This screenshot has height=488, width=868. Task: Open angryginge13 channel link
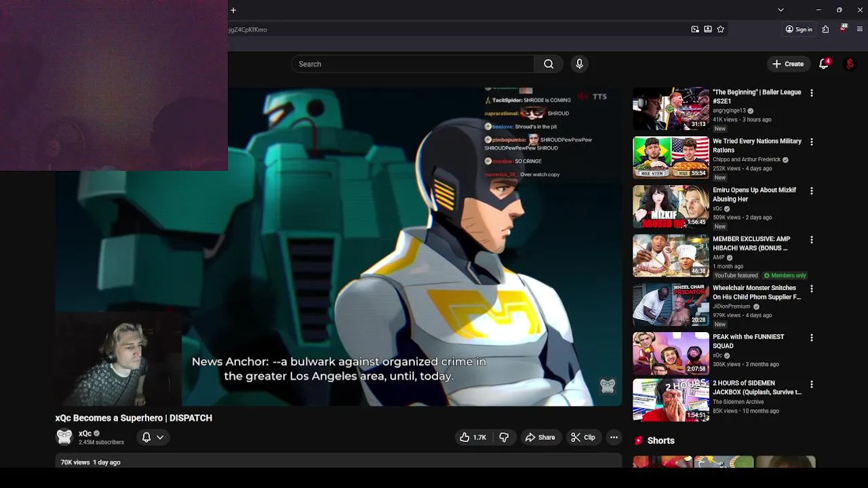[x=729, y=110]
